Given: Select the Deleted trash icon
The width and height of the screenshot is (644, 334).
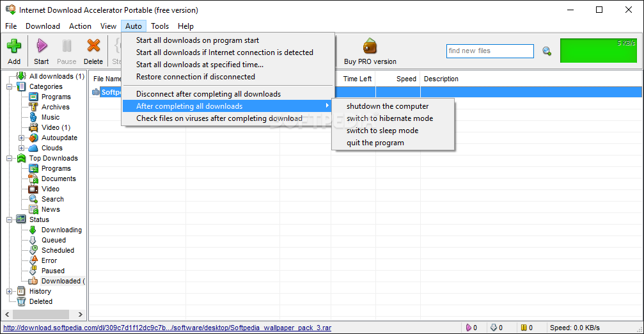Looking at the screenshot, I should [x=21, y=301].
